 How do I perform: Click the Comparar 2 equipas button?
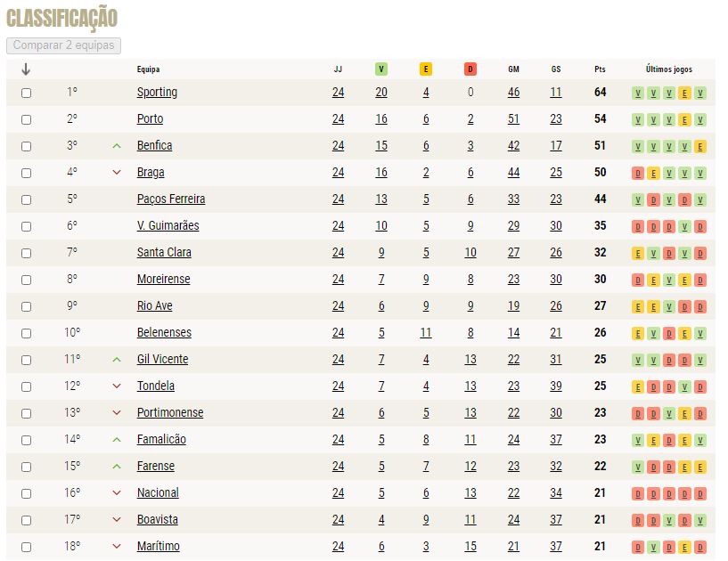pyautogui.click(x=63, y=45)
